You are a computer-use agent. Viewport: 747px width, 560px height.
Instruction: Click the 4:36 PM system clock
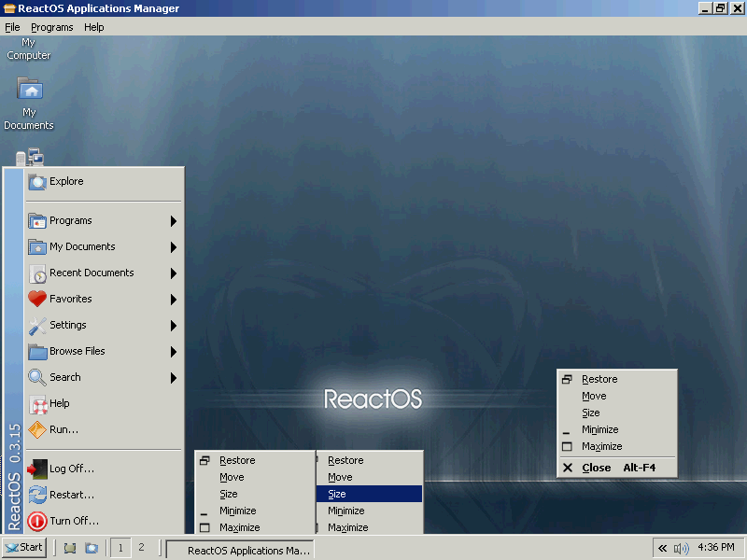pyautogui.click(x=716, y=548)
